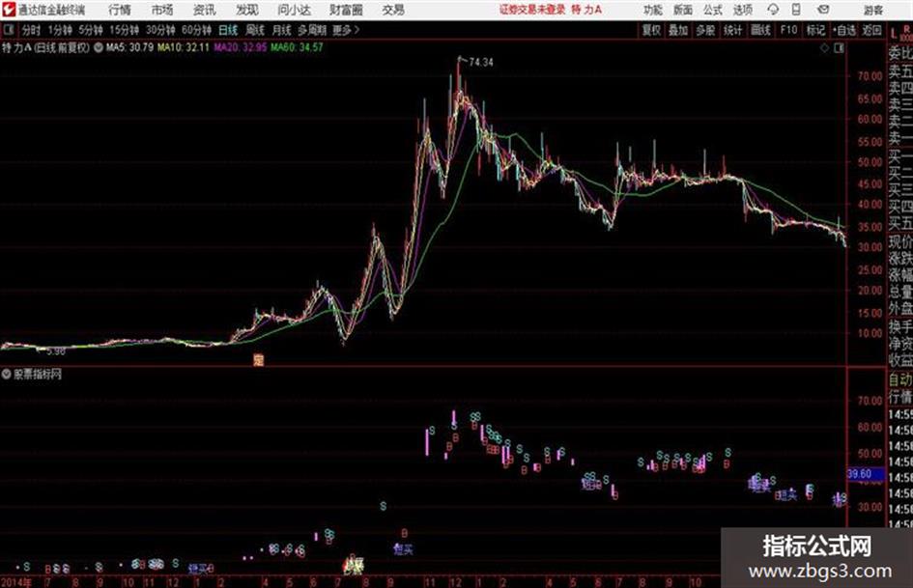Click the 返回 toolbar button
This screenshot has width=913, height=588.
(x=871, y=30)
